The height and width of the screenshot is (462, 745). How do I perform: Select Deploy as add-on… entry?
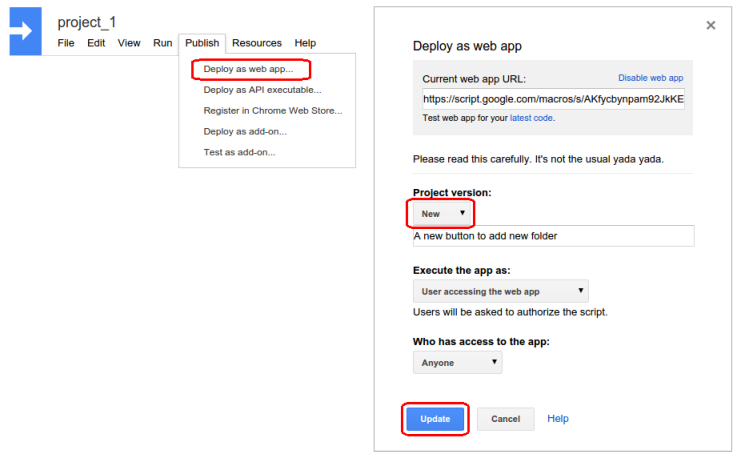point(245,132)
